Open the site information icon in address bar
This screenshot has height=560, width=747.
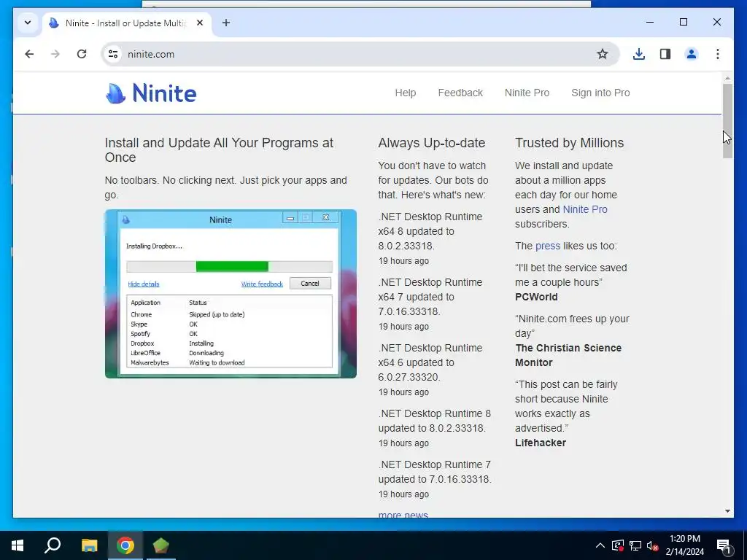point(113,54)
